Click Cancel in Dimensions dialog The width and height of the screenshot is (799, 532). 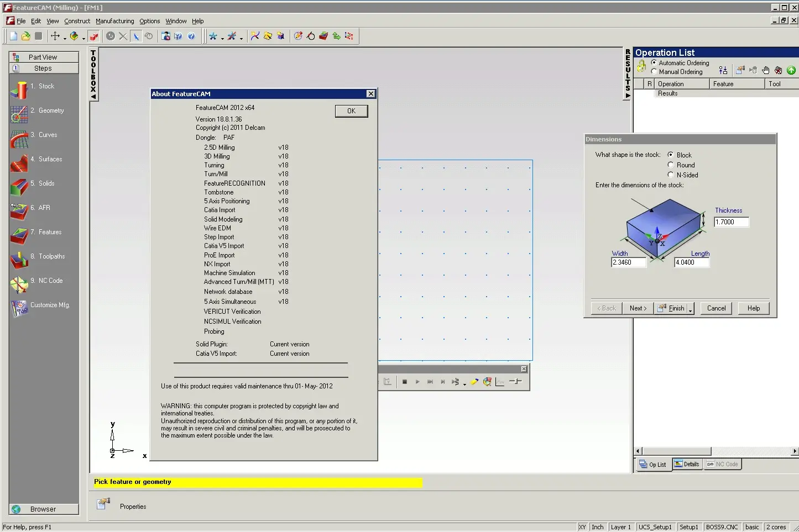[716, 308]
